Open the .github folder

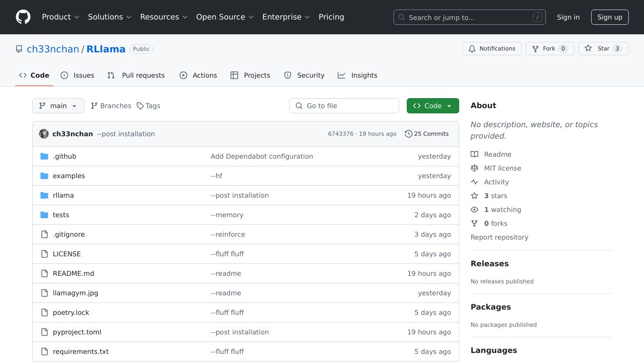click(64, 156)
